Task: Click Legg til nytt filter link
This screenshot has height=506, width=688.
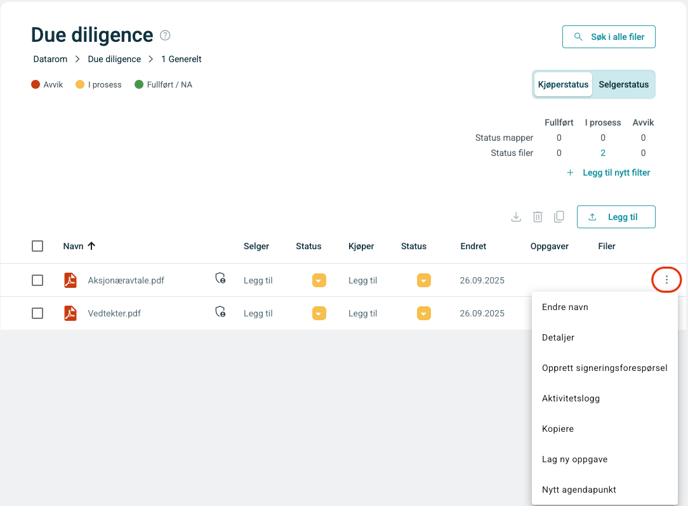Action: (x=609, y=173)
